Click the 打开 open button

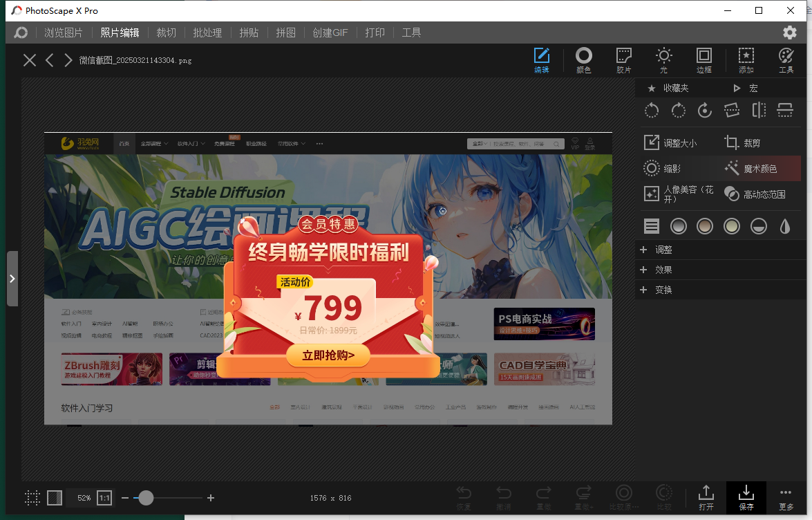(706, 497)
